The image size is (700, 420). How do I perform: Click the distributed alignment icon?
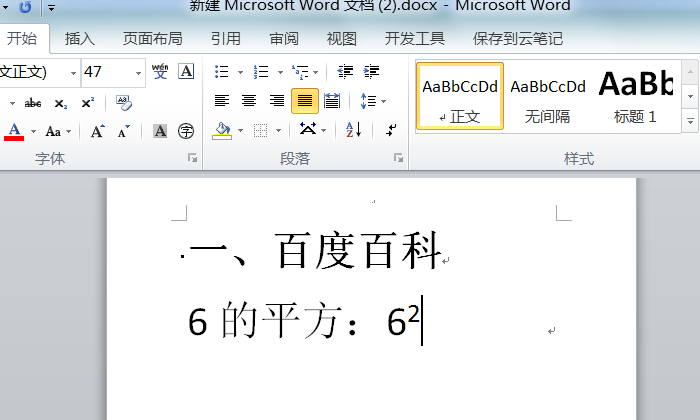coord(332,101)
